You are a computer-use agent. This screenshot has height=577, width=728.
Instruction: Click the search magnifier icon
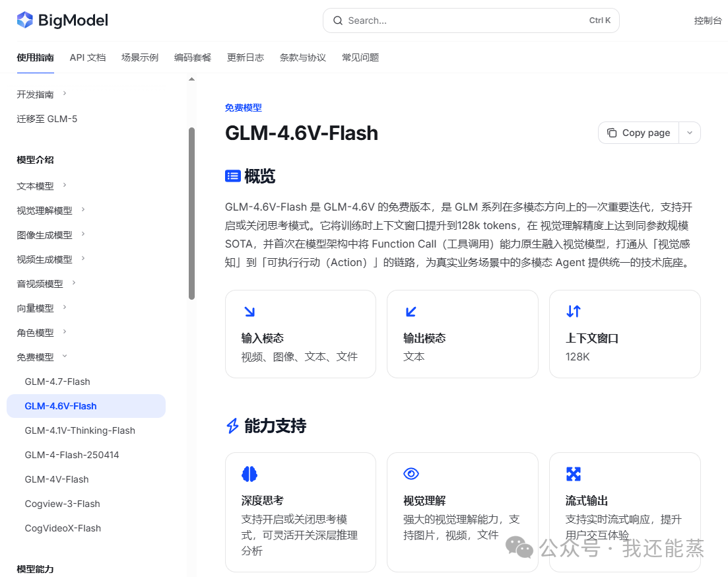[338, 20]
